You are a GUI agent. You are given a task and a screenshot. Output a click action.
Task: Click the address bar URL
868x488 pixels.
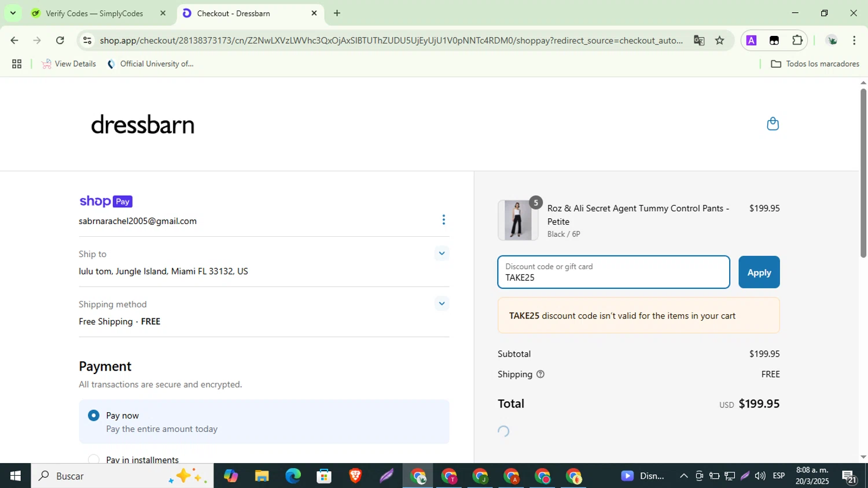click(x=391, y=41)
